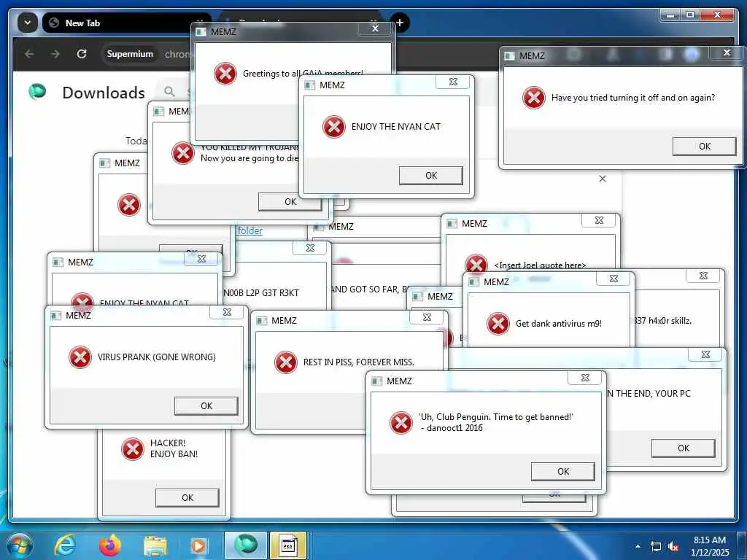Viewport: 747px width, 560px height.
Task: Click OK in the top ENJOY THE NYAN CAT dialog
Action: click(x=430, y=175)
